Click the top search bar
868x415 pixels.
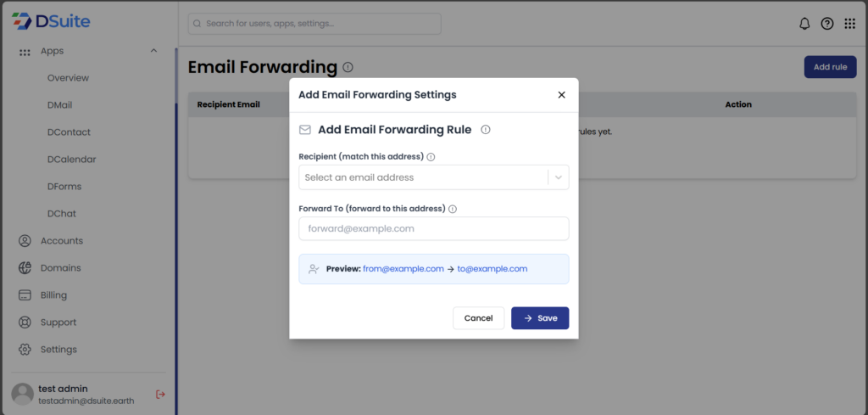click(314, 24)
